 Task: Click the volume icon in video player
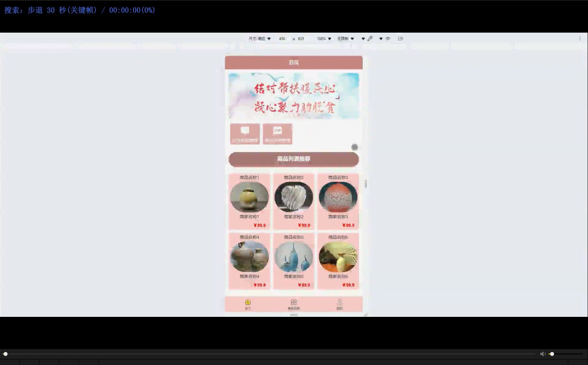pos(543,354)
